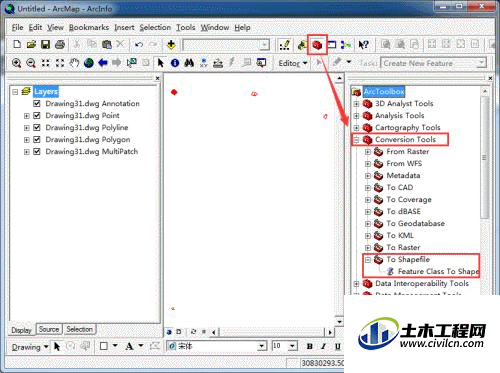
Task: Open the command line window icon
Action: 332,45
